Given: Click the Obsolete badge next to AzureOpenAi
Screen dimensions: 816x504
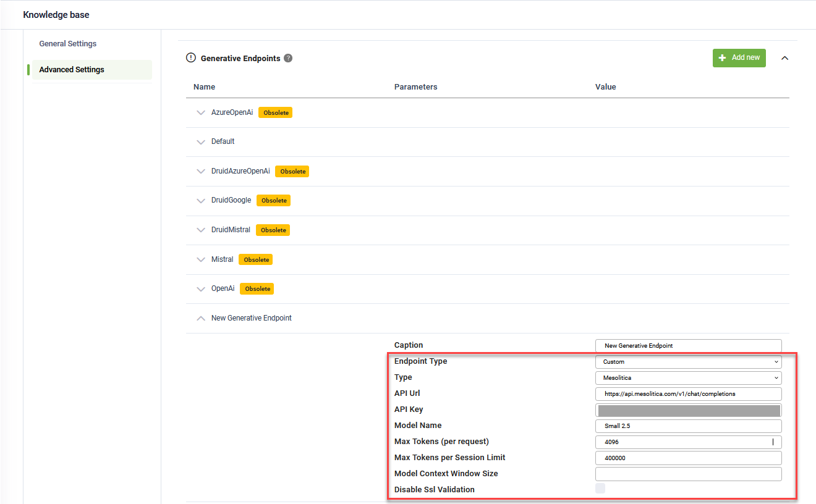Looking at the screenshot, I should point(275,113).
